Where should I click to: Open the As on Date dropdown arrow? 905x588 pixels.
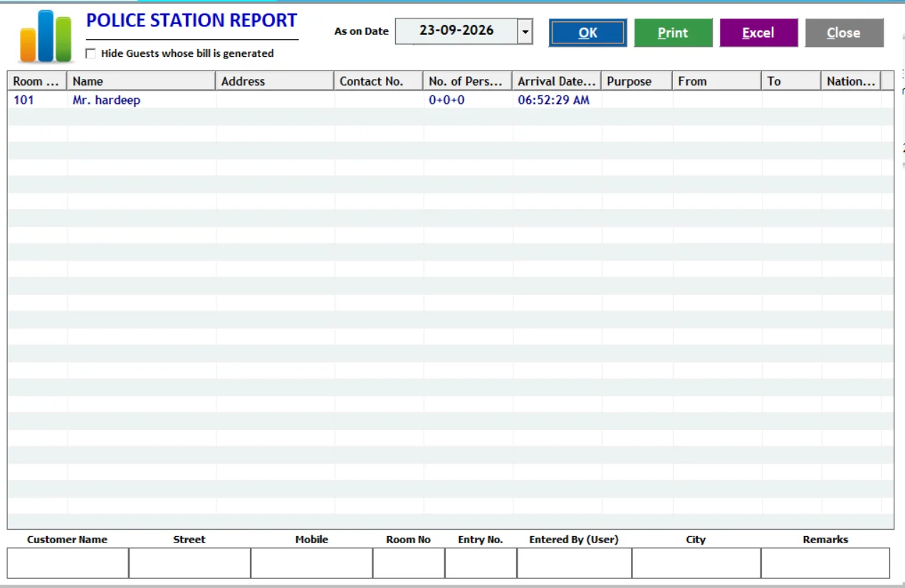tap(525, 31)
